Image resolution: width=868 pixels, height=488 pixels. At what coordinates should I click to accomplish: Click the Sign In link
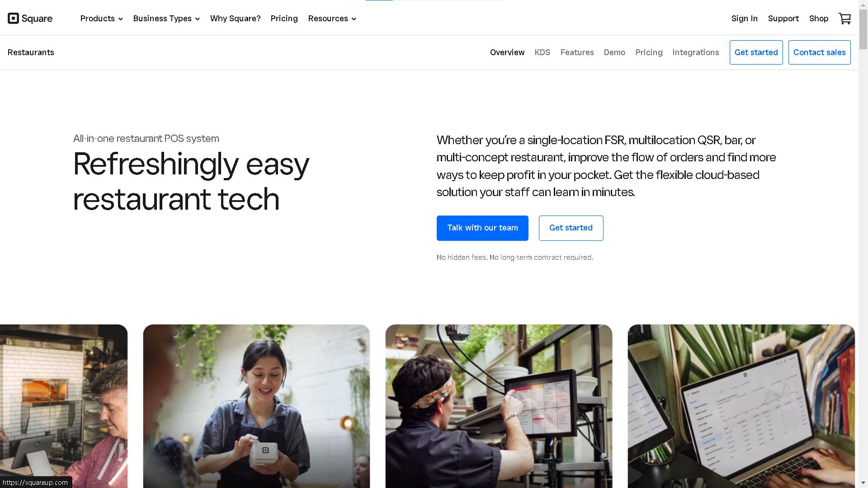[745, 18]
